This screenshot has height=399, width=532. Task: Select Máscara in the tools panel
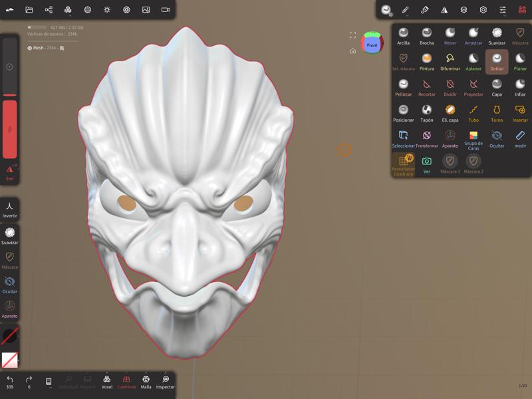click(520, 37)
